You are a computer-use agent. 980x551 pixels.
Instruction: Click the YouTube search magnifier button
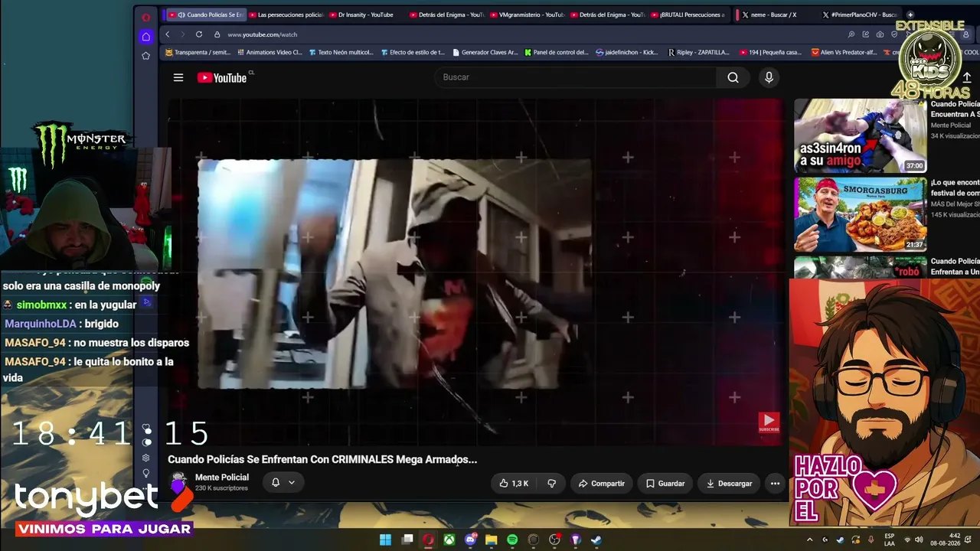[x=733, y=77]
